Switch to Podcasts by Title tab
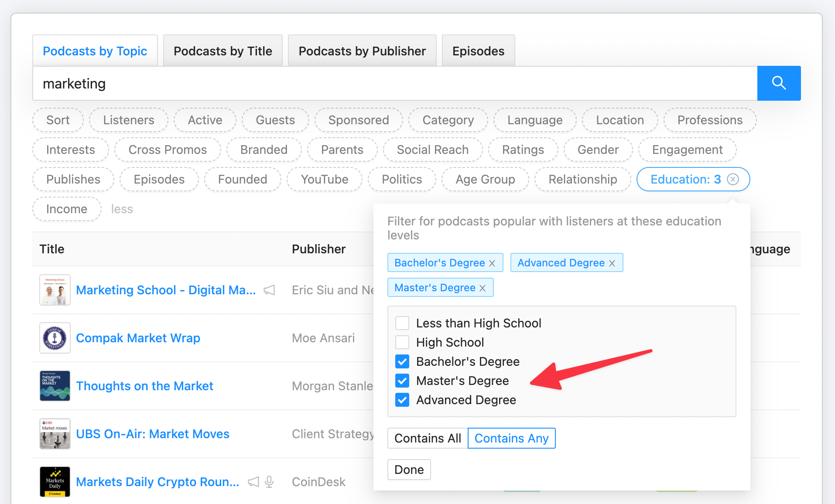Image resolution: width=835 pixels, height=504 pixels. pos(223,51)
